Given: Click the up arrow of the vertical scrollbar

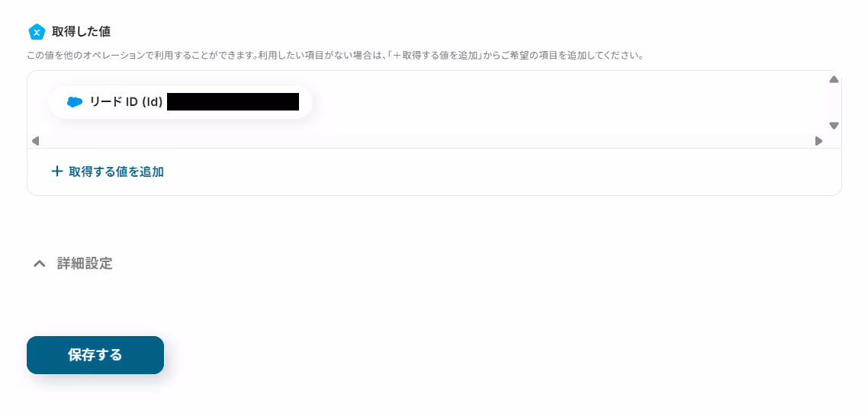Looking at the screenshot, I should click(834, 80).
